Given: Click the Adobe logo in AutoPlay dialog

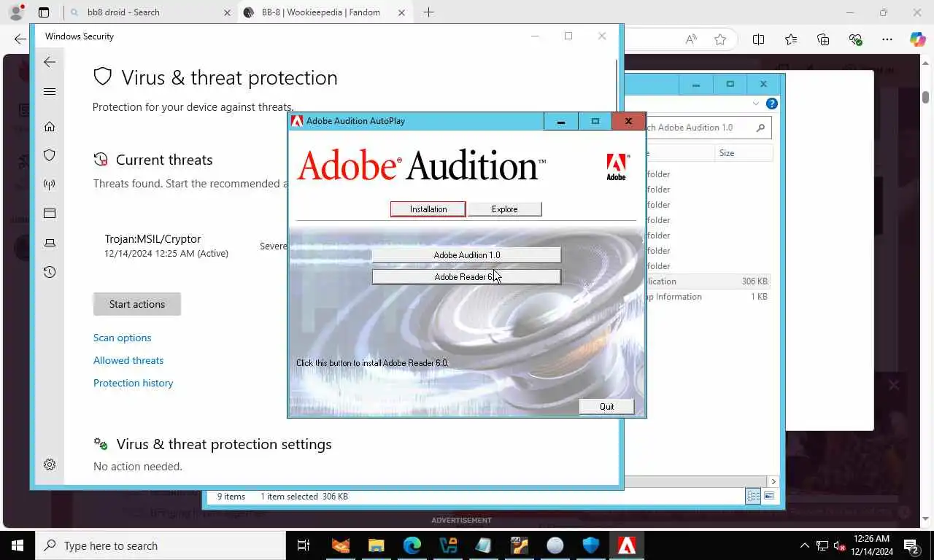Looking at the screenshot, I should pos(617,167).
